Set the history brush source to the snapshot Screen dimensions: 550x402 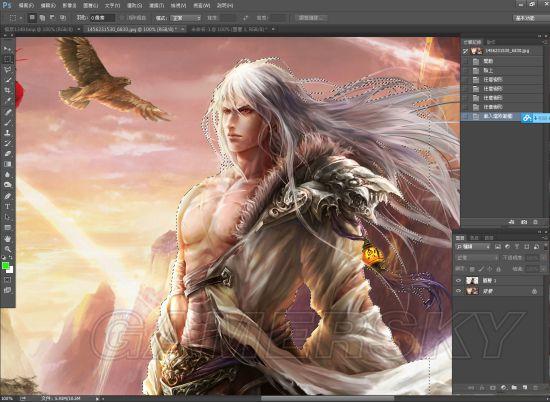point(465,51)
